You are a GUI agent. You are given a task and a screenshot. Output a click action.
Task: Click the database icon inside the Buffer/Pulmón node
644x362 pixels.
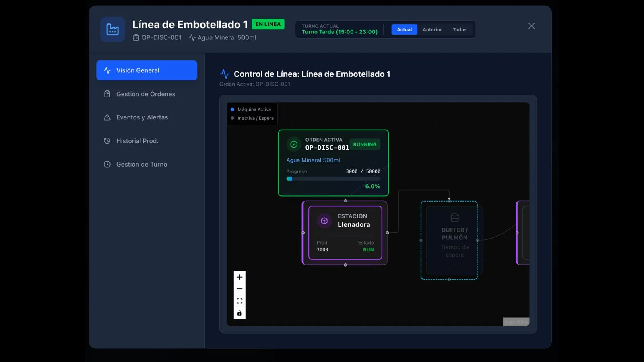click(454, 217)
